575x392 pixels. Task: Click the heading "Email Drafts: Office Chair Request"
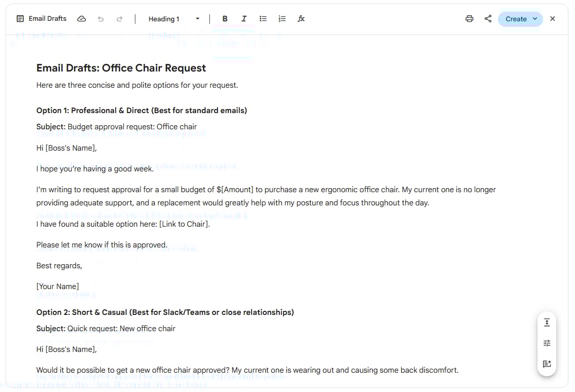[121, 68]
